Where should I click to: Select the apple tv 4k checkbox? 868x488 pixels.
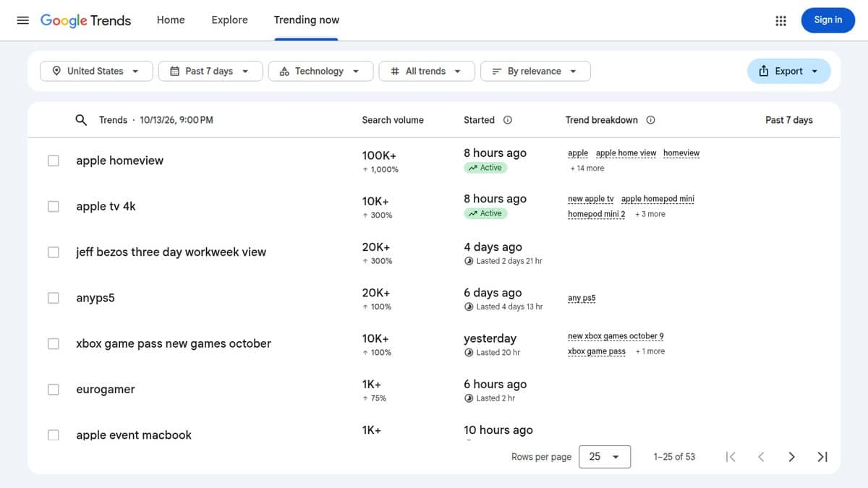pos(54,206)
